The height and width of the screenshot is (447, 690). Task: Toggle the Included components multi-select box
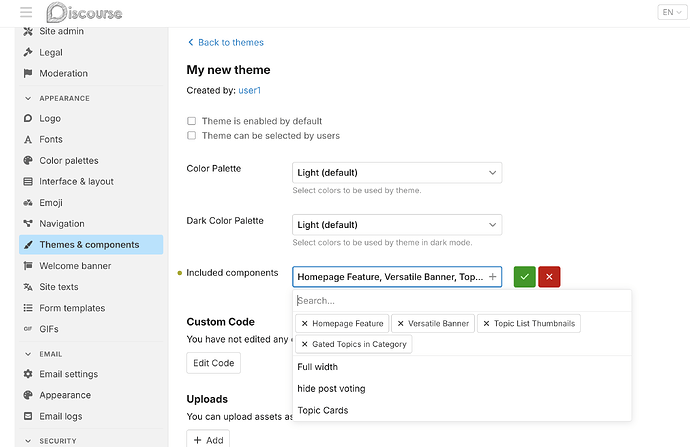(x=397, y=277)
